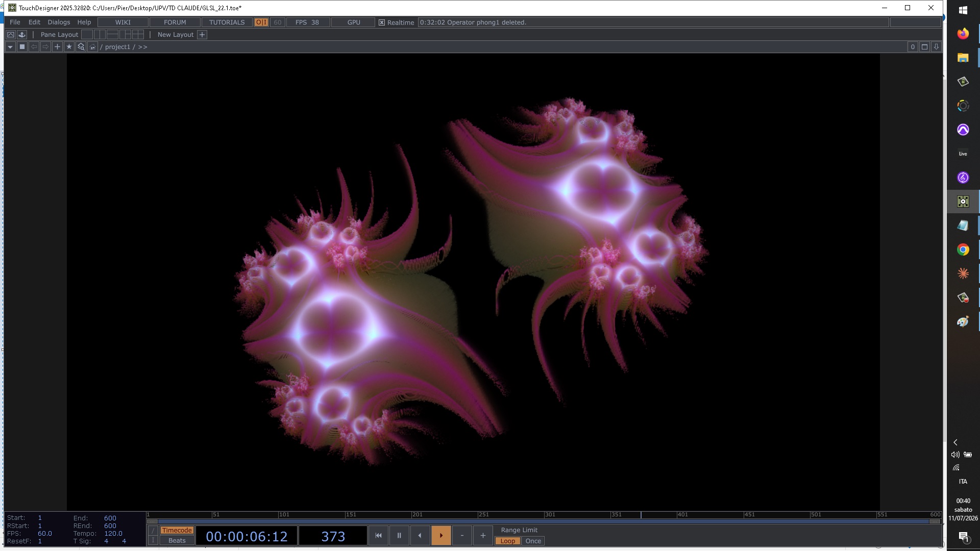980x551 pixels.
Task: Click the project1 path segment
Action: click(117, 47)
